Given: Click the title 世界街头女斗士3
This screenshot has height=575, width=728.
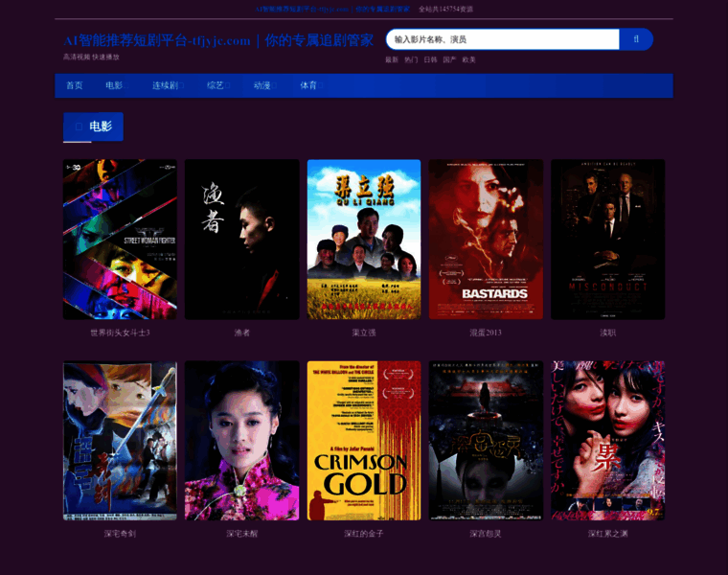Looking at the screenshot, I should click(120, 333).
